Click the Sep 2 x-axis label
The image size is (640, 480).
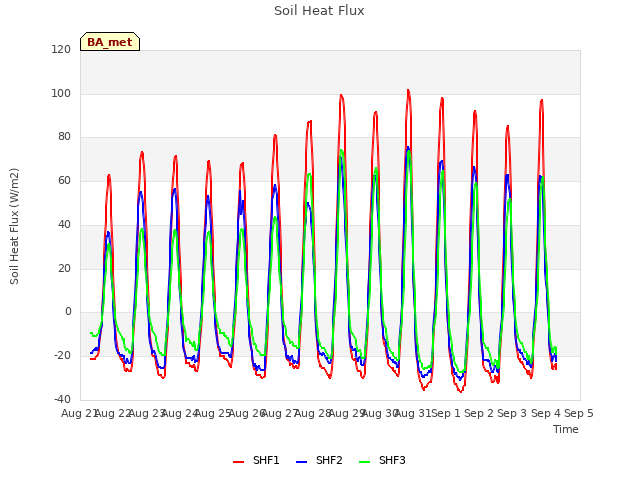(x=479, y=413)
